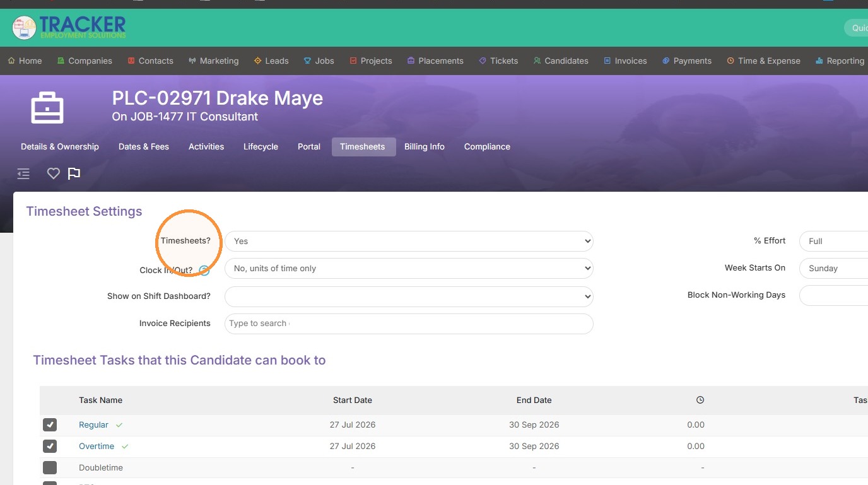Image resolution: width=868 pixels, height=485 pixels.
Task: Open the Overtime task link
Action: [x=97, y=447]
